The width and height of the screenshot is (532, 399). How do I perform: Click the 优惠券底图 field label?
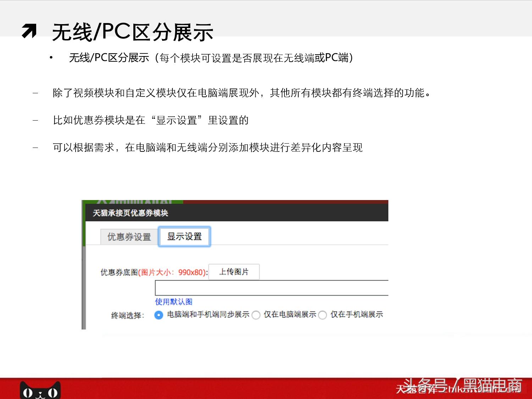[119, 272]
